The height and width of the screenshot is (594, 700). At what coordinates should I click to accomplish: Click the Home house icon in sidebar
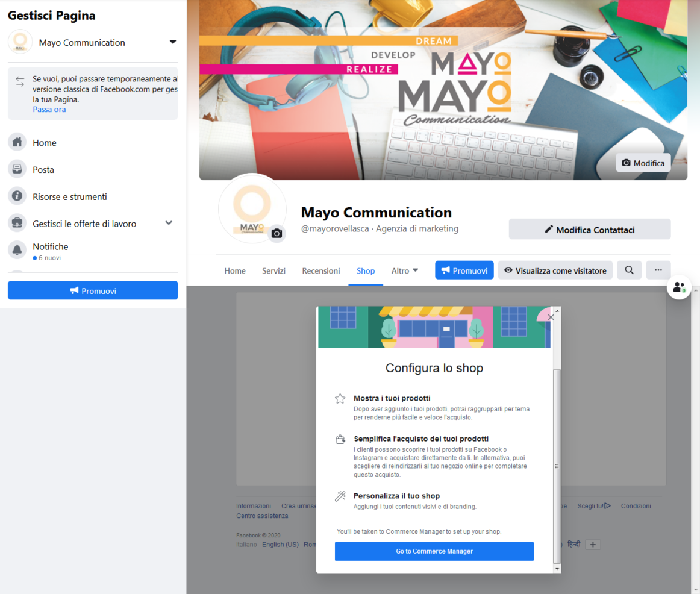(17, 142)
